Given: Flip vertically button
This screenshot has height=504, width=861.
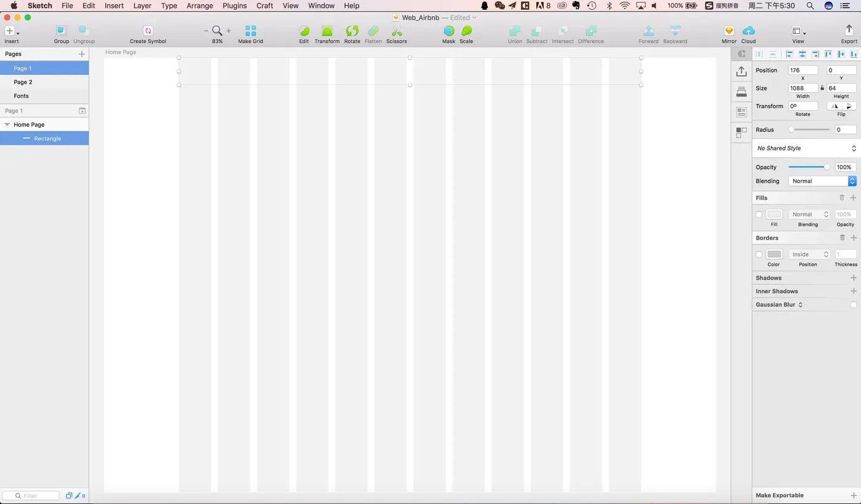Looking at the screenshot, I should tap(849, 106).
